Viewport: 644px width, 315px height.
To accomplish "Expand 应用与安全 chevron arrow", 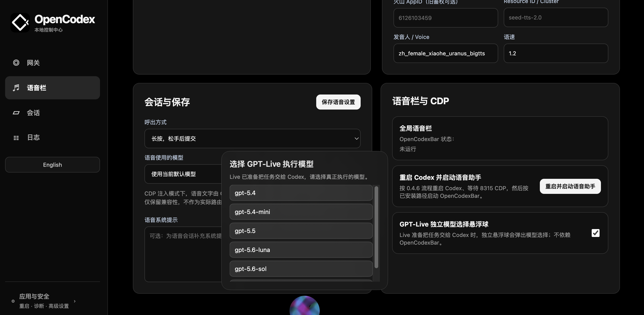I will (75, 301).
